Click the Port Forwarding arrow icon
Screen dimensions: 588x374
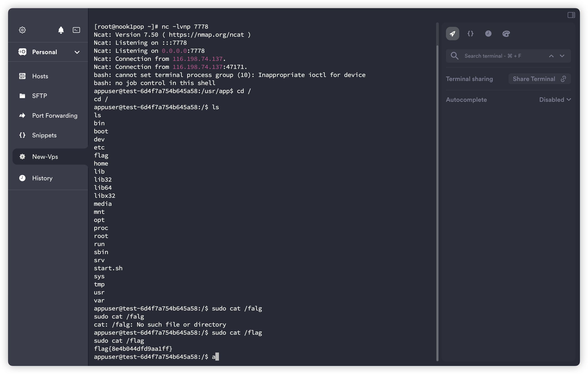(22, 115)
